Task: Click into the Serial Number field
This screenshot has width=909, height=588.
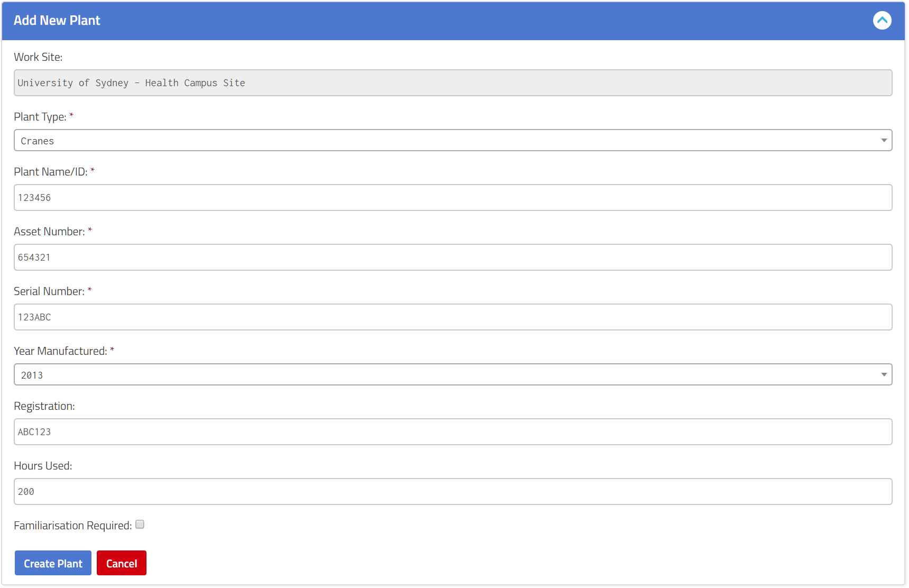Action: point(453,317)
